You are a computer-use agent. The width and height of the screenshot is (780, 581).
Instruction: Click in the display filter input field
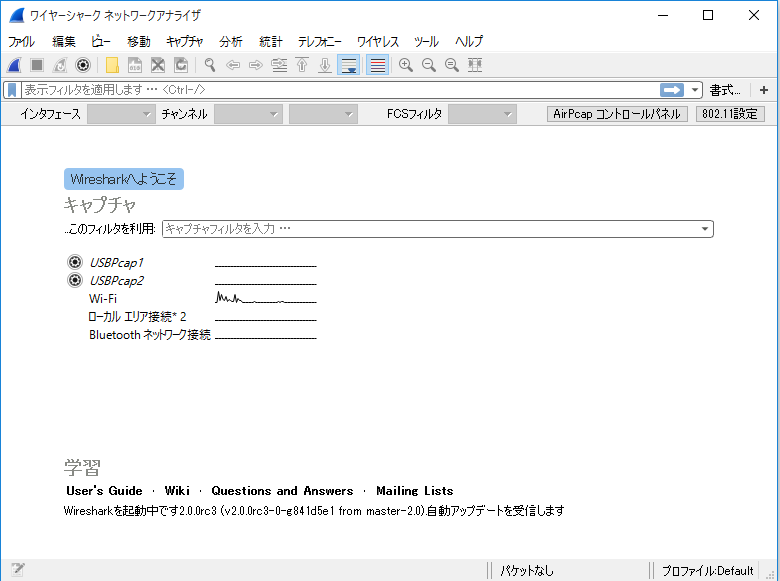click(340, 90)
